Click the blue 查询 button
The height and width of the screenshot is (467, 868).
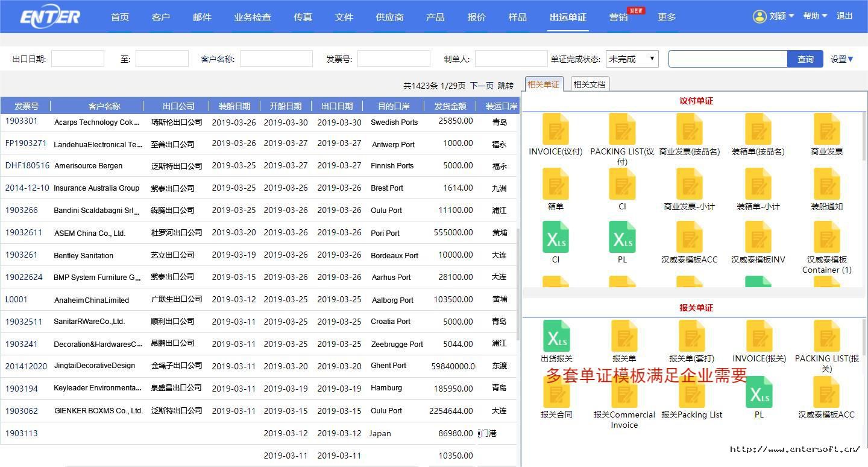pos(805,59)
